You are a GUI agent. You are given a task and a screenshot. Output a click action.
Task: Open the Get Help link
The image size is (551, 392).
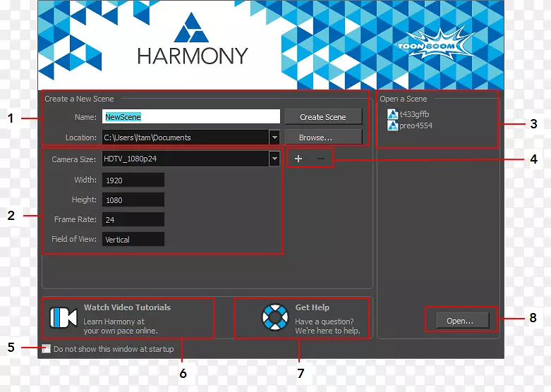tap(313, 307)
